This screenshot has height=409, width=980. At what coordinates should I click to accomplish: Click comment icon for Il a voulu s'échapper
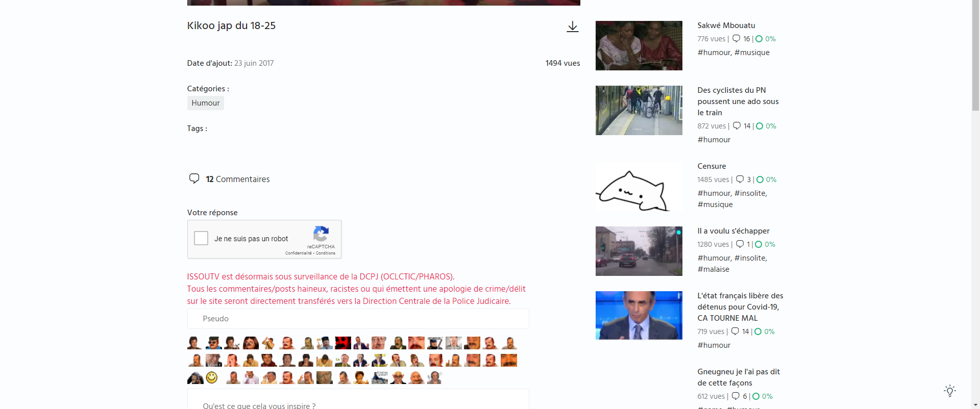740,244
